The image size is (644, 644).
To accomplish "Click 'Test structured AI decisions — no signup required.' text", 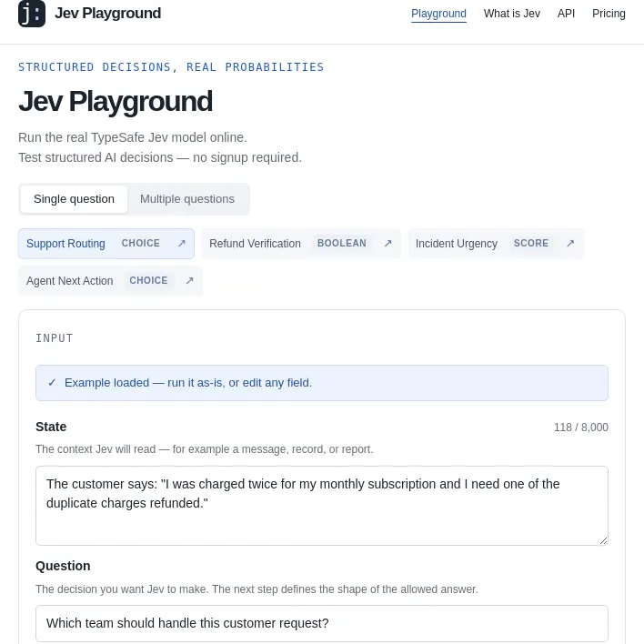I will (x=160, y=157).
